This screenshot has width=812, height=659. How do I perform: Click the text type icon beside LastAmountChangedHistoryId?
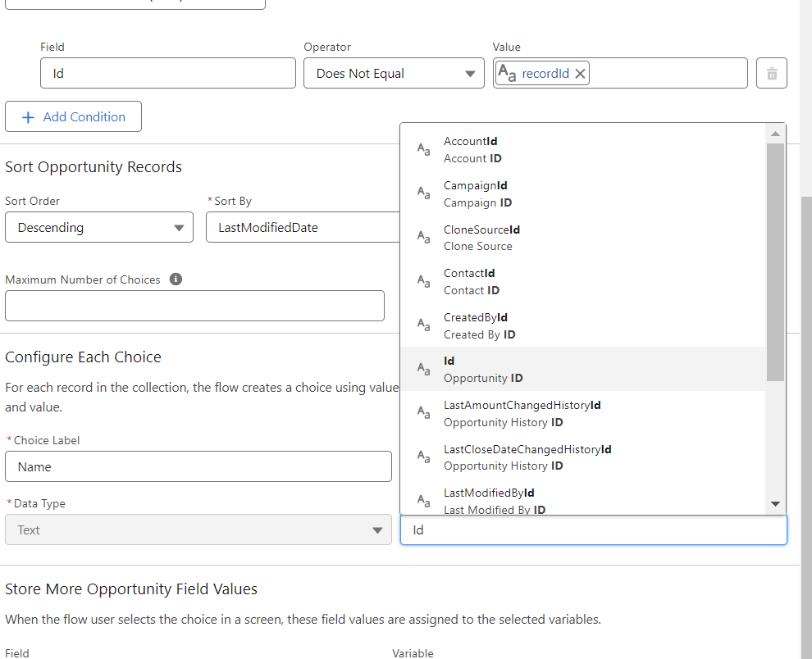(423, 413)
